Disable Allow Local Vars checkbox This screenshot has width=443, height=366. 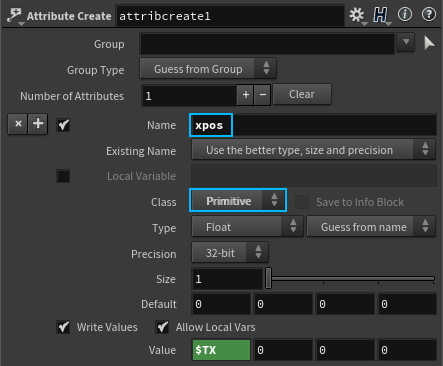(162, 327)
